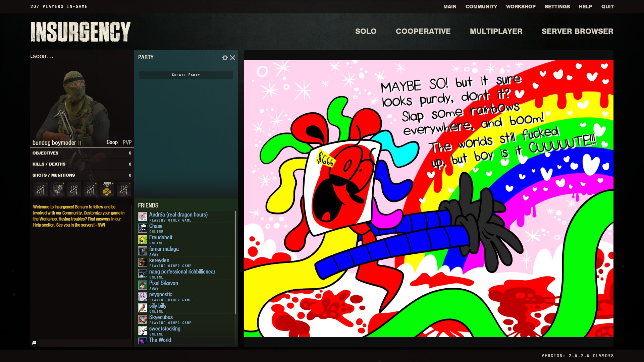This screenshot has width=644, height=362.
Task: Open the Cooperative game mode tab
Action: pyautogui.click(x=423, y=31)
